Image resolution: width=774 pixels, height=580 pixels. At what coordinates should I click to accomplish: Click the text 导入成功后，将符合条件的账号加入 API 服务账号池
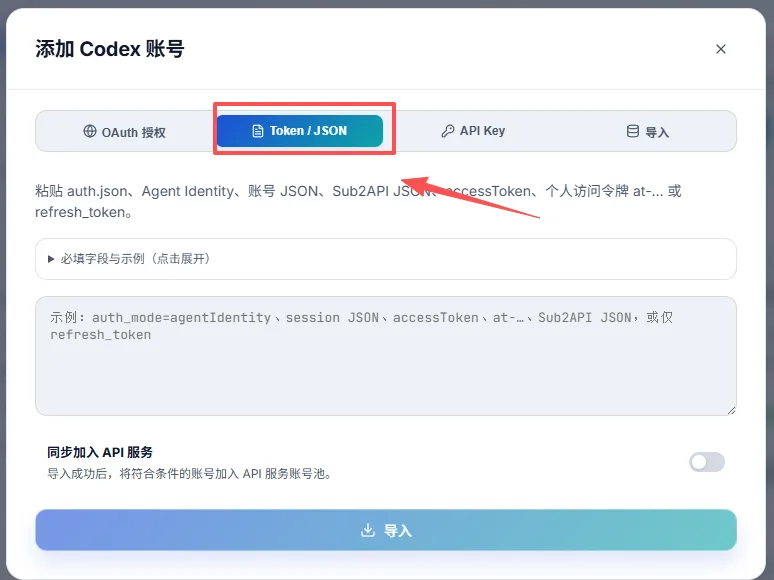click(190, 474)
